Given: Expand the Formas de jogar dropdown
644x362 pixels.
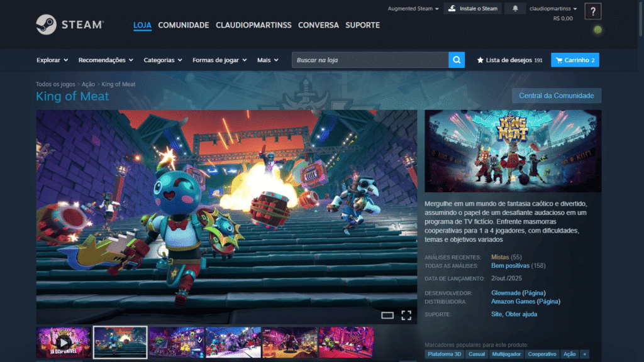Looking at the screenshot, I should click(x=219, y=60).
